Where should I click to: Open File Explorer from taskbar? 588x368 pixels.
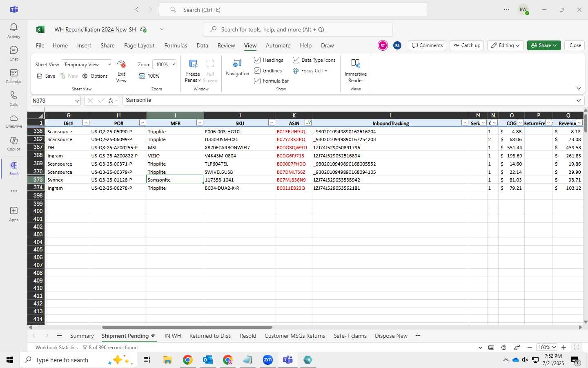[167, 360]
